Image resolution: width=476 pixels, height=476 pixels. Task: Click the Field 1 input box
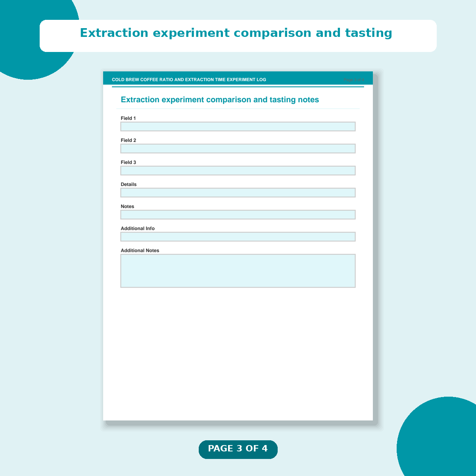238,127
